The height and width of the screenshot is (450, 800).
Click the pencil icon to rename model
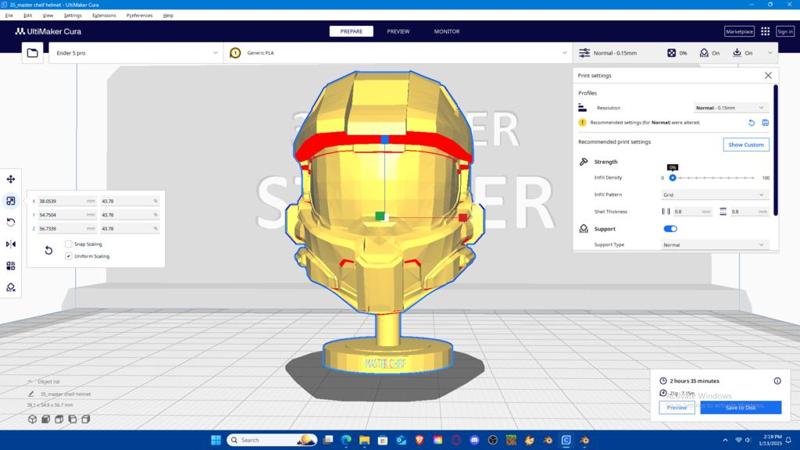click(31, 394)
